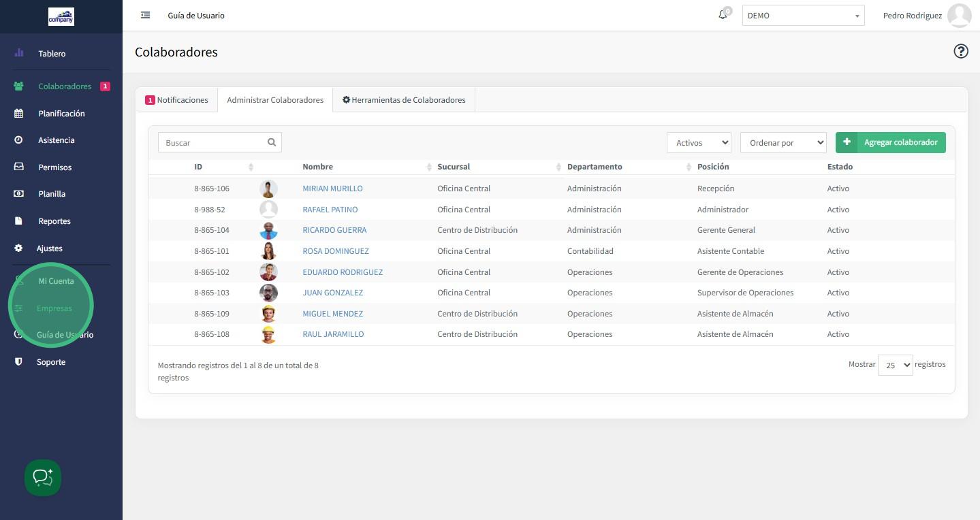The width and height of the screenshot is (980, 520).
Task: Click the notification bell icon
Action: click(x=723, y=15)
